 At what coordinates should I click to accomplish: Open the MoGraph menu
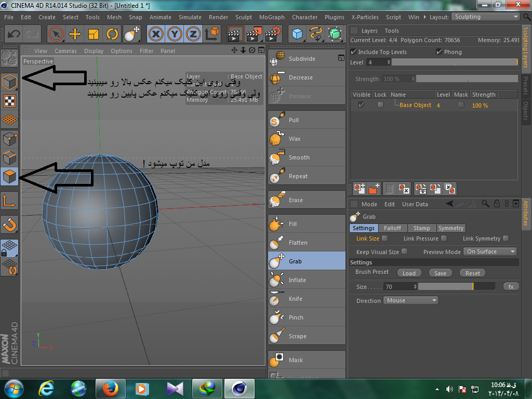click(x=272, y=17)
